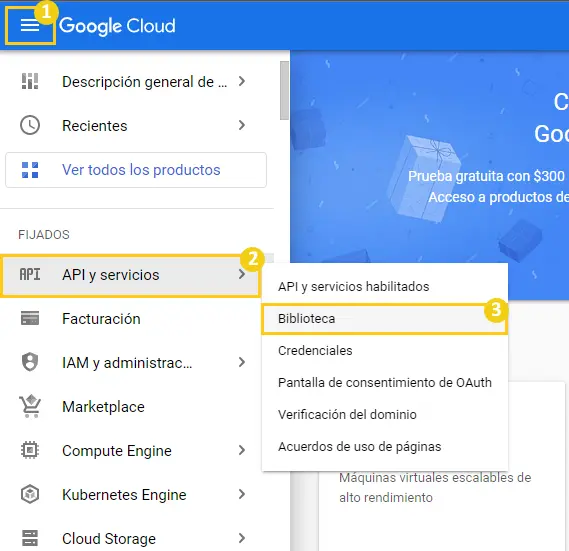Click the API y servicios icon
Screen dimensions: 569x551
tap(30, 275)
